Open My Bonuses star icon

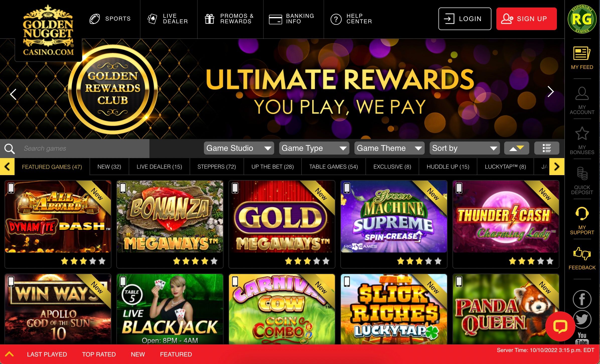[x=582, y=133]
